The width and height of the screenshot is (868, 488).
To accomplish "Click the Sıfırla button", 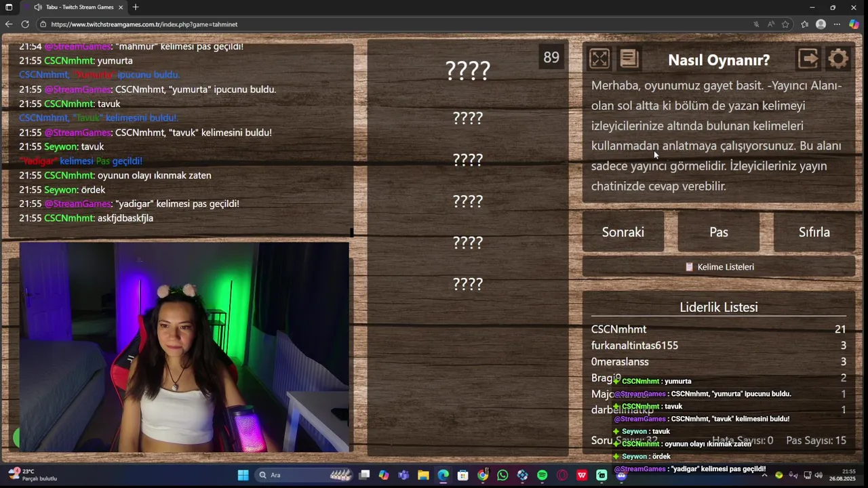I will point(814,232).
